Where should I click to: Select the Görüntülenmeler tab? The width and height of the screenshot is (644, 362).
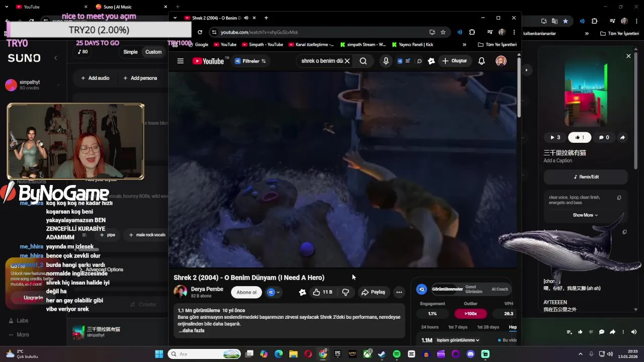pyautogui.click(x=447, y=289)
